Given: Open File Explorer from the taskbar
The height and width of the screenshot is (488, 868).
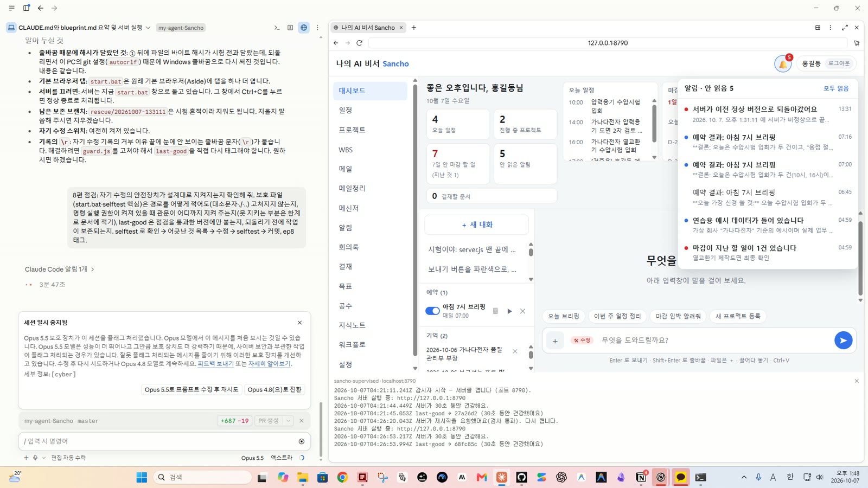Looking at the screenshot, I should tap(302, 477).
